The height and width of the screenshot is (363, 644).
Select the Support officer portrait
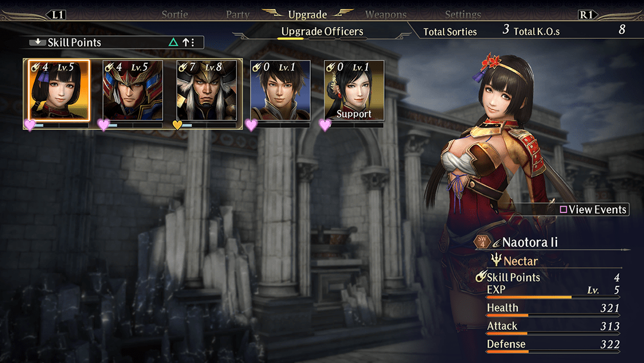point(354,90)
